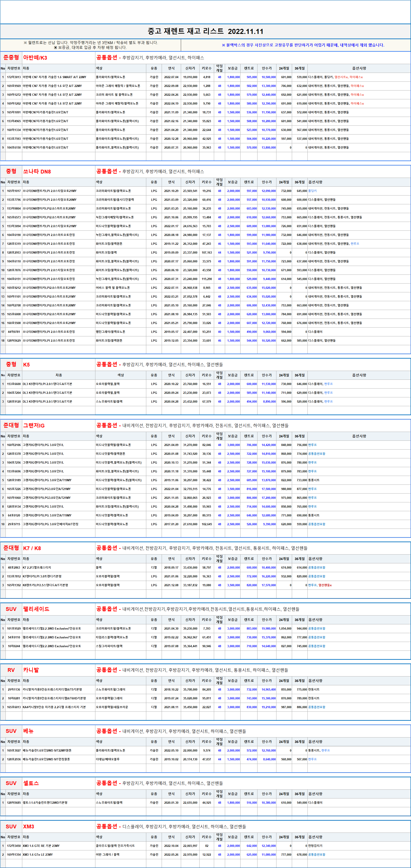Select plate number cell '169호9569'
This screenshot has width=411, height=868.
click(x=14, y=86)
